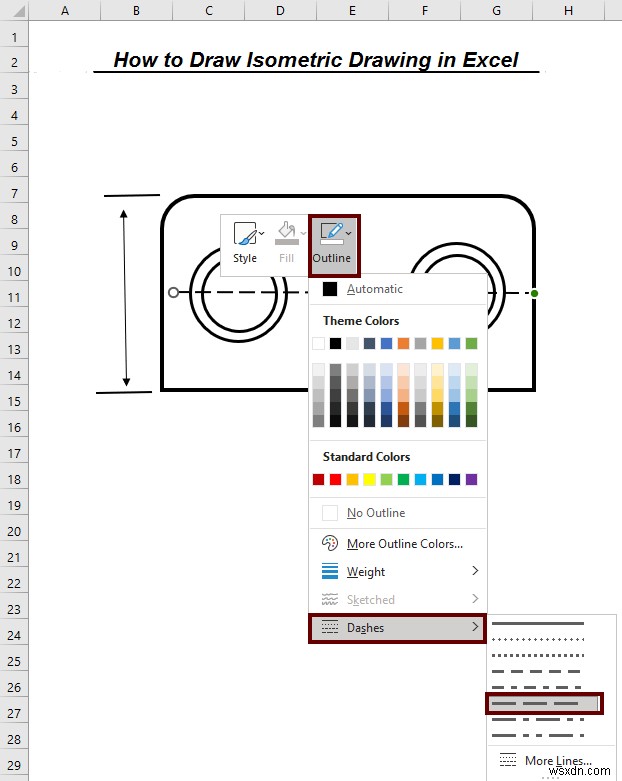This screenshot has width=622, height=781.
Task: Click the Dashes menu entry
Action: pyautogui.click(x=397, y=628)
